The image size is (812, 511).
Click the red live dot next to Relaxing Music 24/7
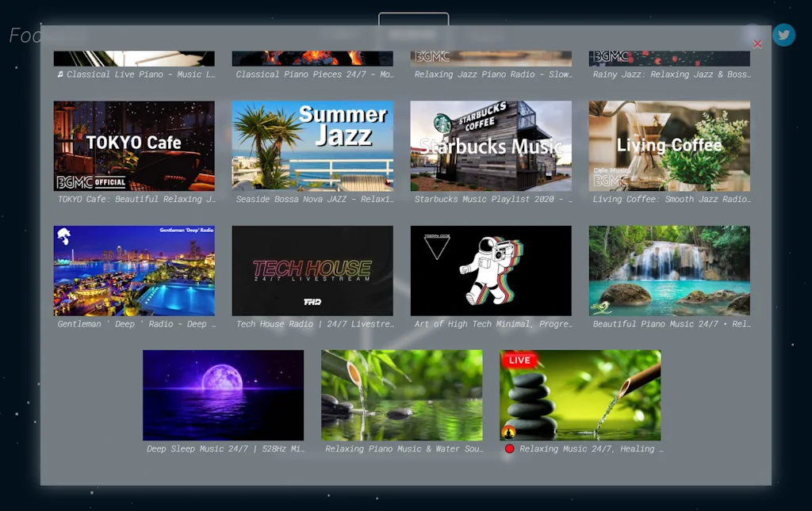point(509,448)
